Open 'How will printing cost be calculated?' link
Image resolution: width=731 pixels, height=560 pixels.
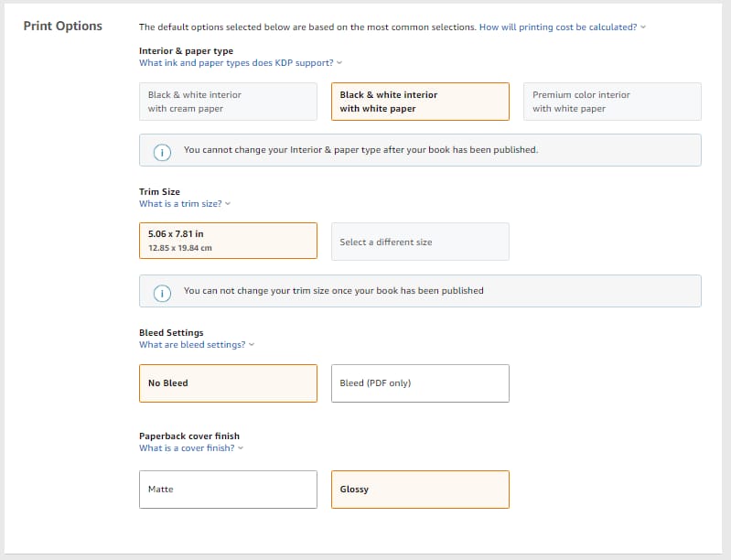pyautogui.click(x=557, y=27)
